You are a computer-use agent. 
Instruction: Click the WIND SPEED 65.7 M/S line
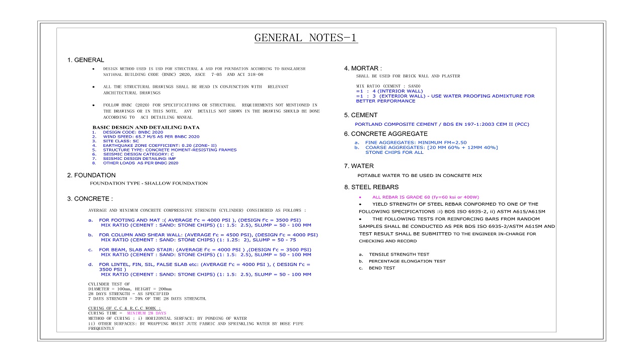pos(151,137)
